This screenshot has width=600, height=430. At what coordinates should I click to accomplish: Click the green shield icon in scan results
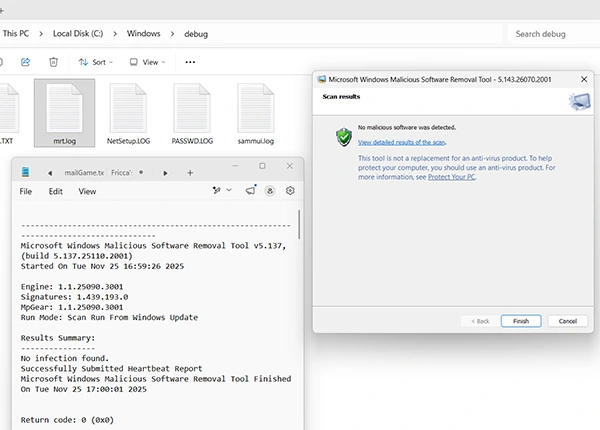pos(344,137)
